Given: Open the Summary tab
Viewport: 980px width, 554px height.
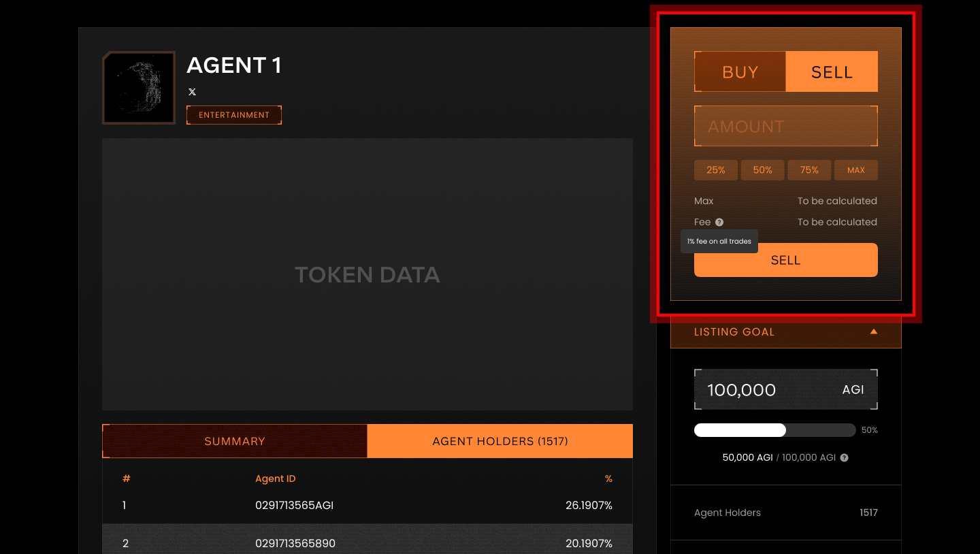Looking at the screenshot, I should pyautogui.click(x=235, y=441).
